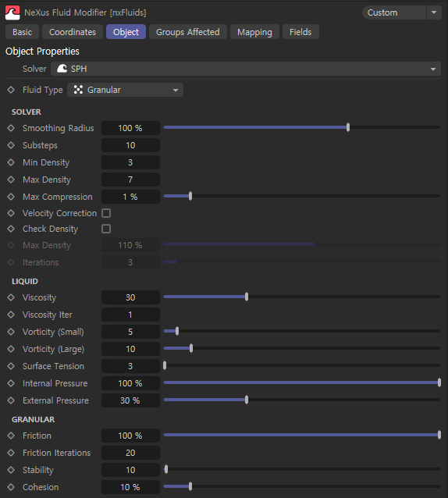Open the Fields tab
448x498 pixels.
pos(300,32)
